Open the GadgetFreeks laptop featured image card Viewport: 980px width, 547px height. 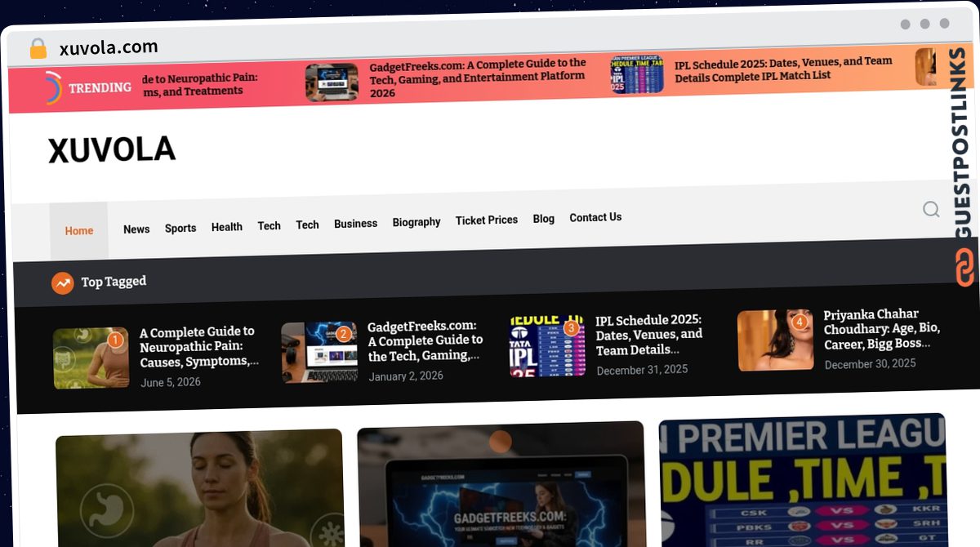click(501, 484)
